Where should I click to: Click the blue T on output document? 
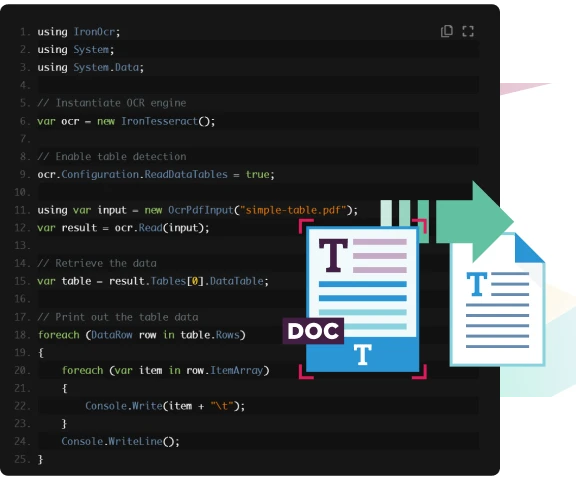point(477,284)
